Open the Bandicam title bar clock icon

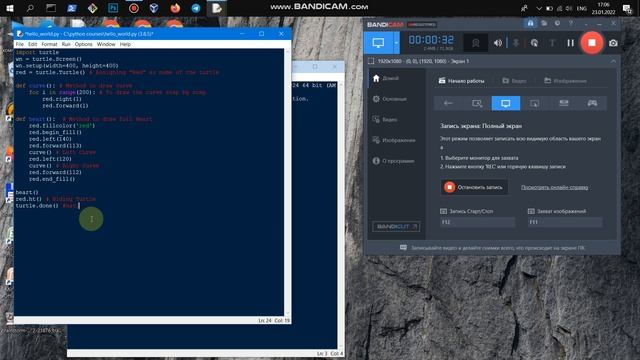557,23
